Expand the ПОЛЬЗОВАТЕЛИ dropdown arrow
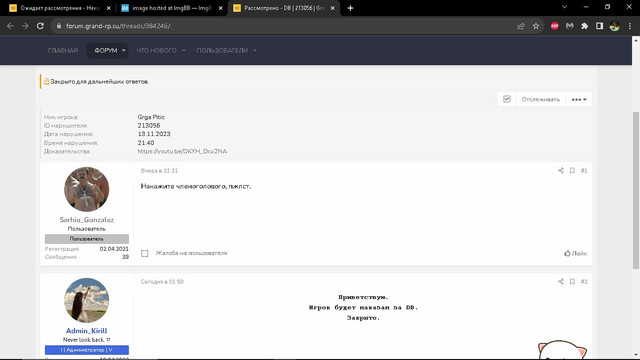Image resolution: width=640 pixels, height=360 pixels. [255, 51]
